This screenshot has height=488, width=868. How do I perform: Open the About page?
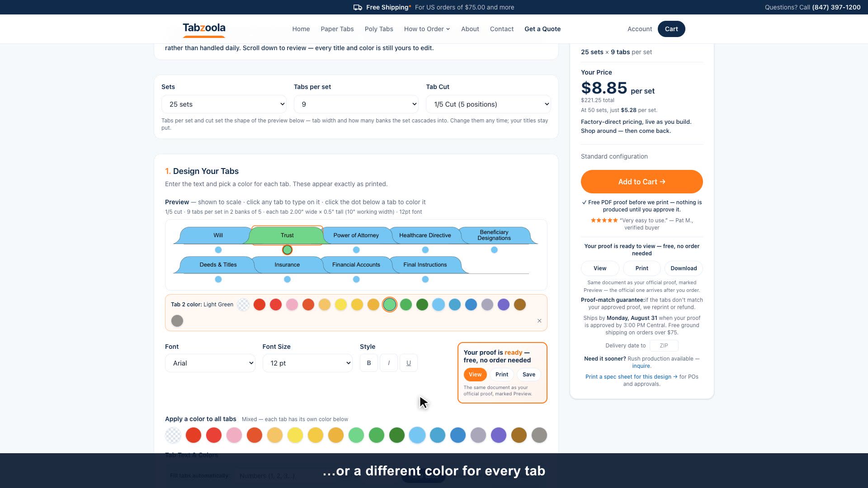click(x=470, y=29)
